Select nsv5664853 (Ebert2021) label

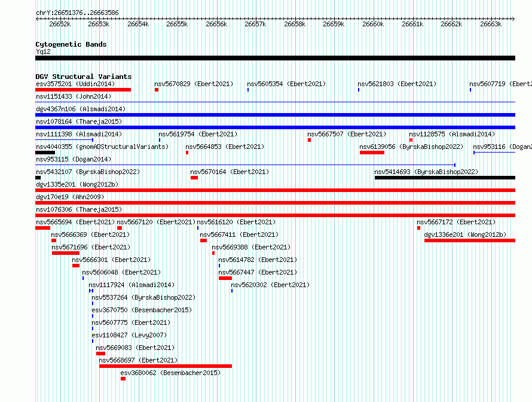225,147
